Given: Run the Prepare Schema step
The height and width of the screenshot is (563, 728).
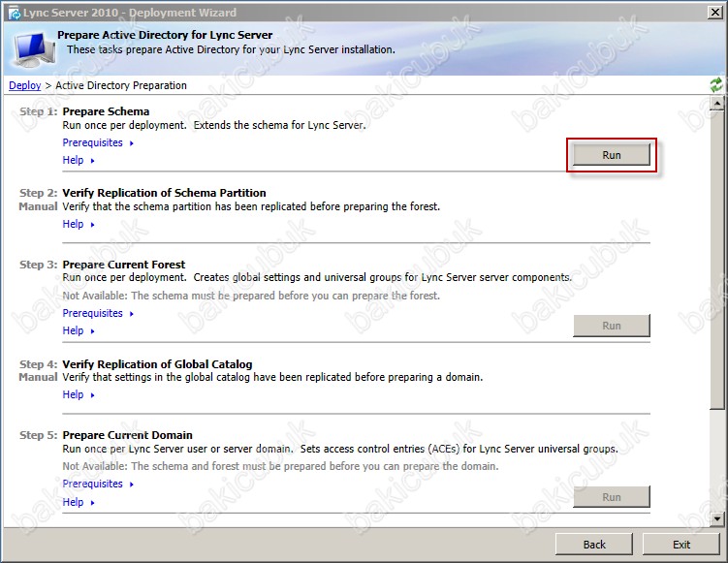Looking at the screenshot, I should tap(611, 155).
